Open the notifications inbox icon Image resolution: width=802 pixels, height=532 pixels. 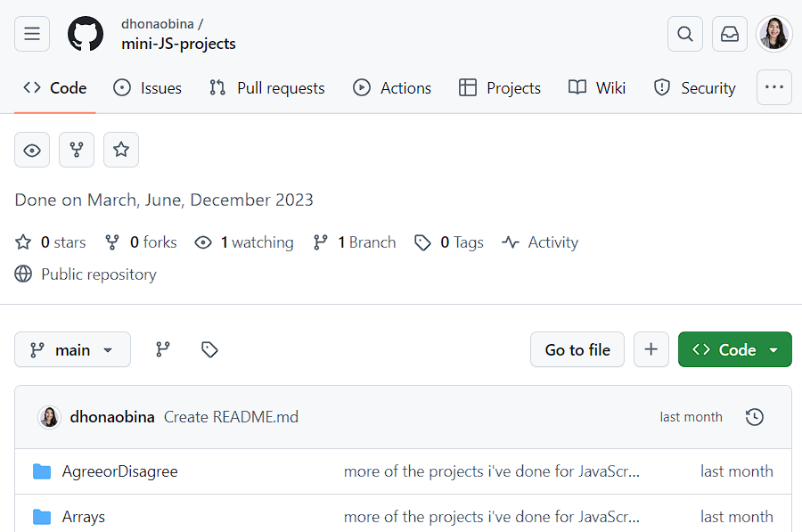[x=729, y=33]
